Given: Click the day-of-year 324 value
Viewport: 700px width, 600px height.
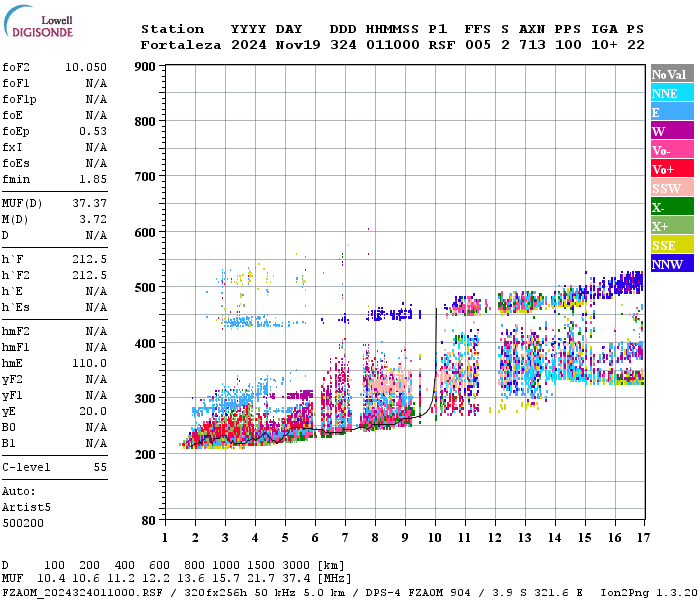Looking at the screenshot, I should coord(343,45).
